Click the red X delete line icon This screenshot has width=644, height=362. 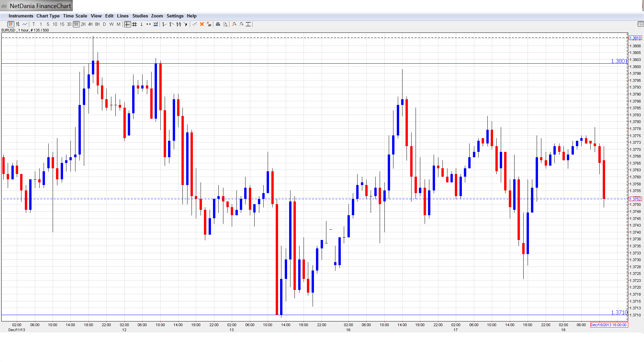coord(202,24)
